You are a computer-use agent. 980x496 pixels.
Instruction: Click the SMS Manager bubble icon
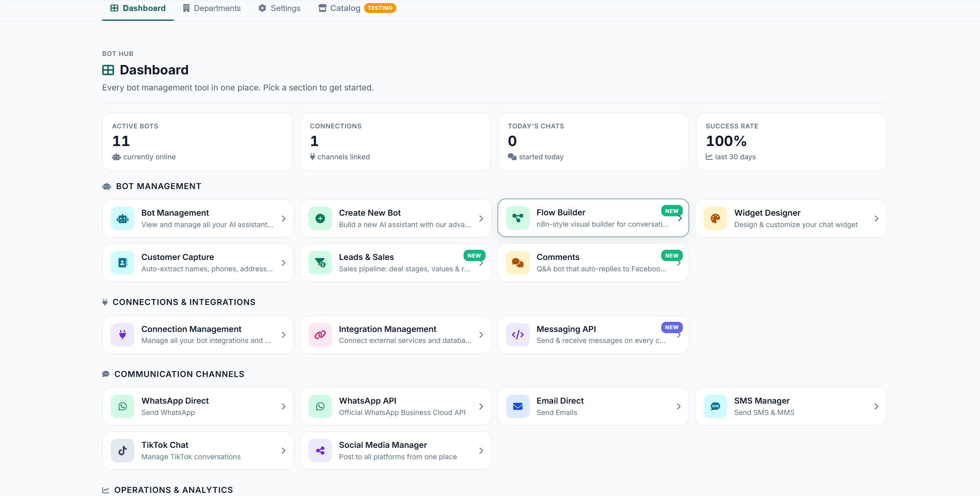[x=715, y=406]
